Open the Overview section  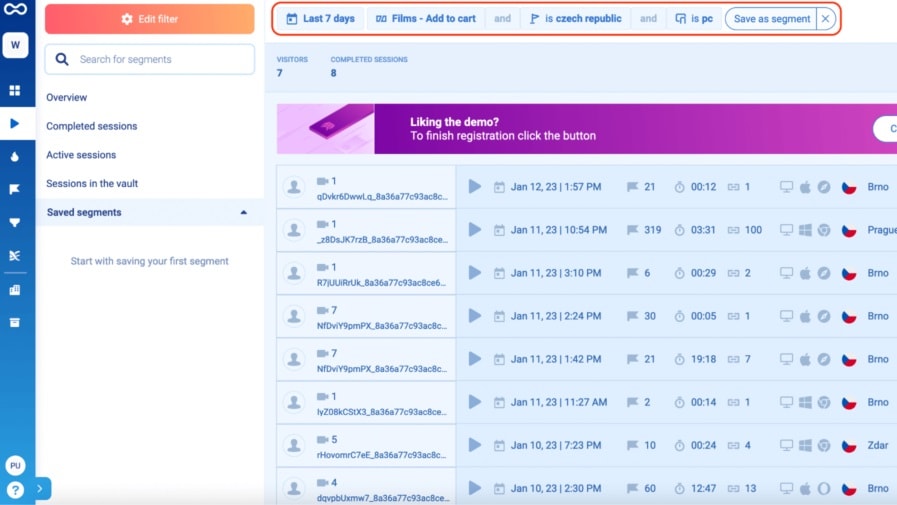67,97
